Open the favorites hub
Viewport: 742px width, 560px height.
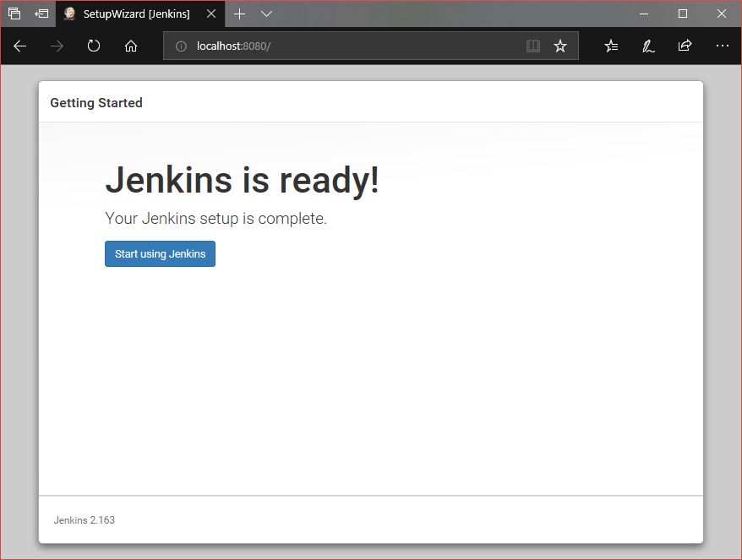[x=611, y=46]
